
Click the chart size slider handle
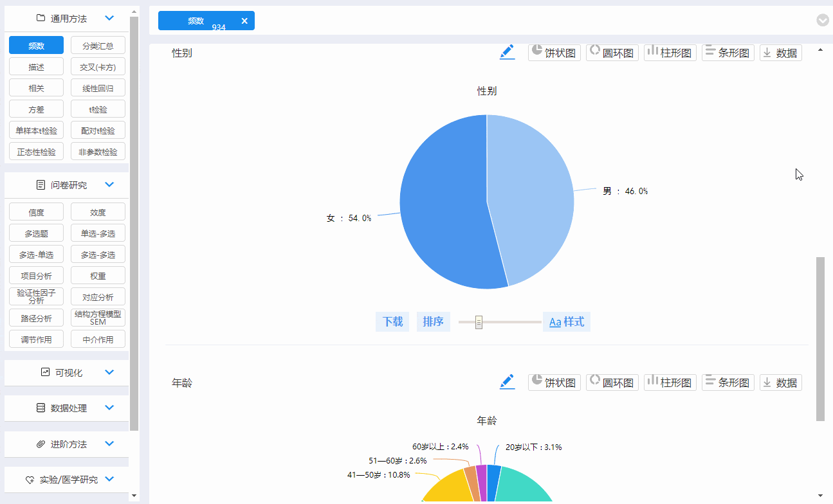tap(479, 322)
